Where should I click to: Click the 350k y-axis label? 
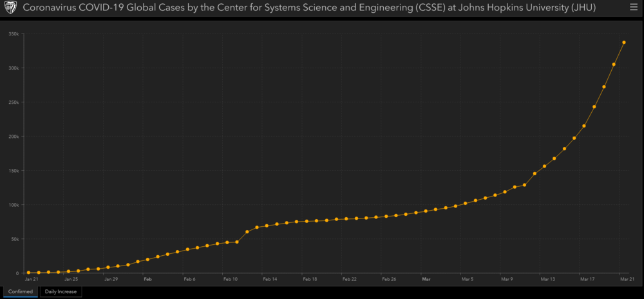coord(14,34)
